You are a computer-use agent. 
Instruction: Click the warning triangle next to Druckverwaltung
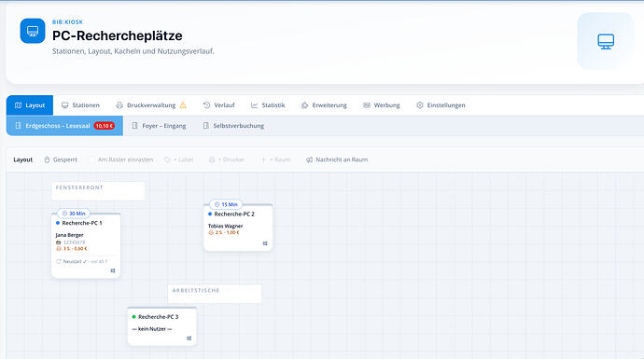[183, 105]
